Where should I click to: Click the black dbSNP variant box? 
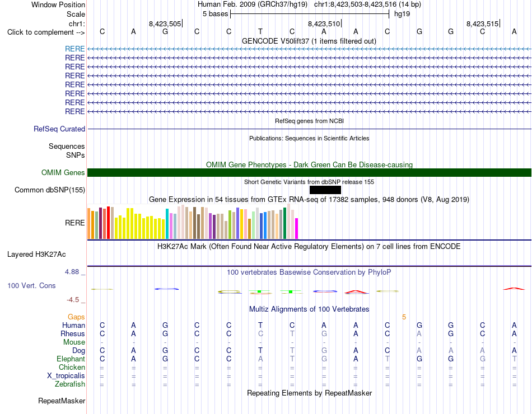click(325, 190)
